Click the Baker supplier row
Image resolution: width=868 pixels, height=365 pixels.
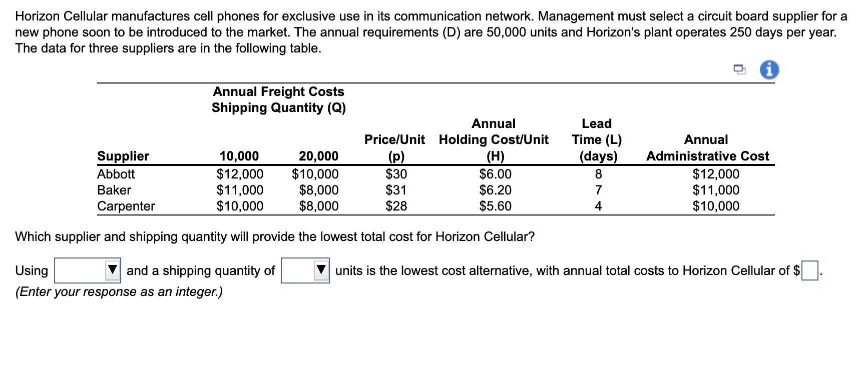coord(114,190)
